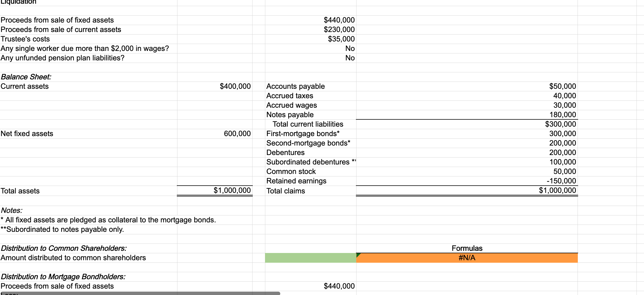Image resolution: width=644 pixels, height=295 pixels.
Task: Click the horizontal scrollbar at the bottom
Action: pos(139,293)
